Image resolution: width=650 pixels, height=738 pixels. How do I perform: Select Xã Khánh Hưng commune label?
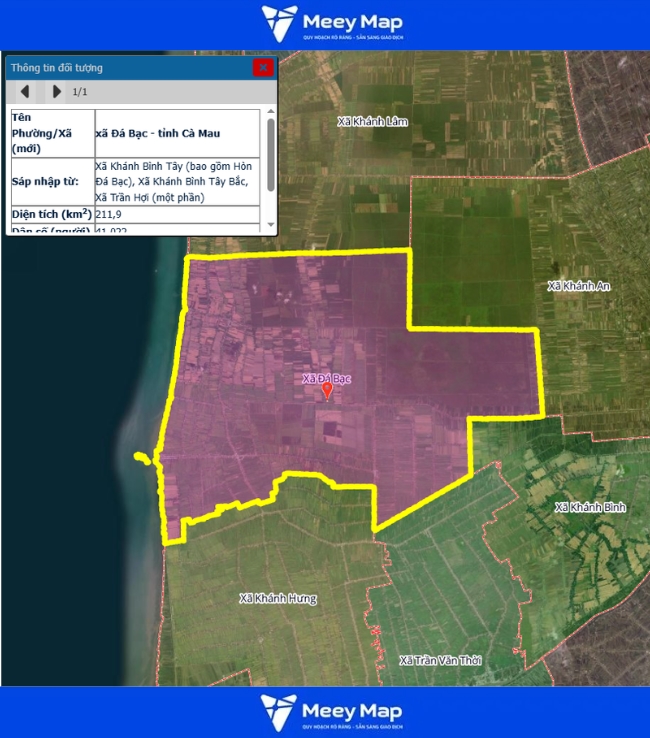pos(278,599)
